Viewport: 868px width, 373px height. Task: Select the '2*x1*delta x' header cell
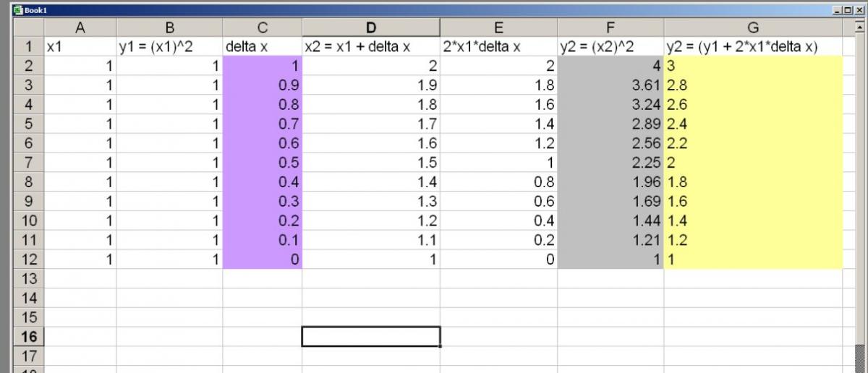(498, 47)
